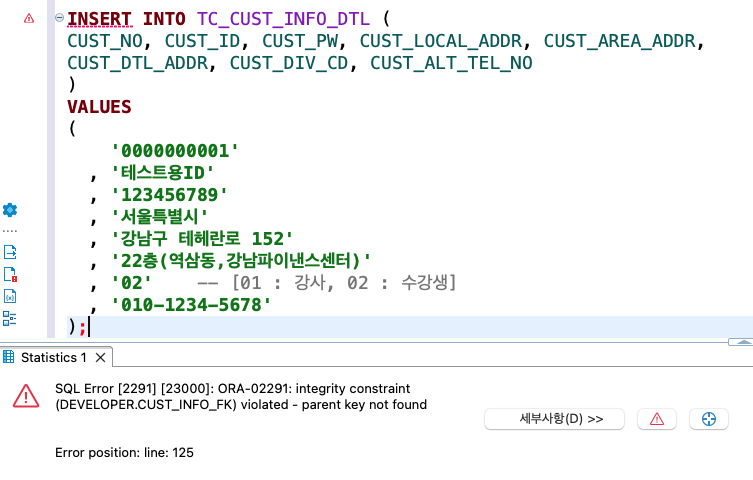Click the column name CUST_DIV_CD

coord(289,63)
